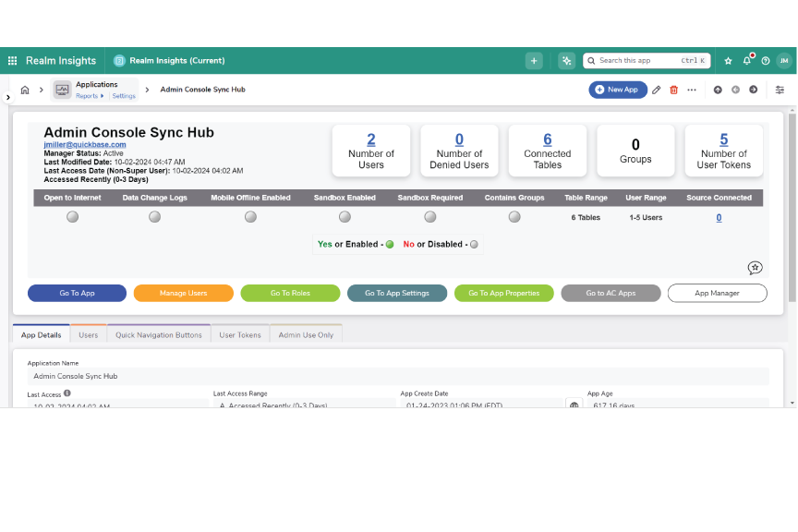
Task: Click the favorites star icon in header
Action: 728,61
